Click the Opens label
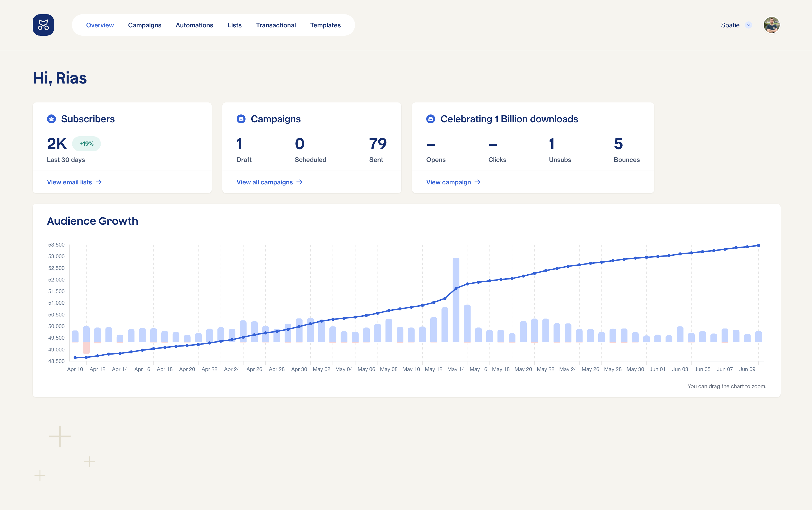Screen dimensions: 812x510 click(436, 160)
